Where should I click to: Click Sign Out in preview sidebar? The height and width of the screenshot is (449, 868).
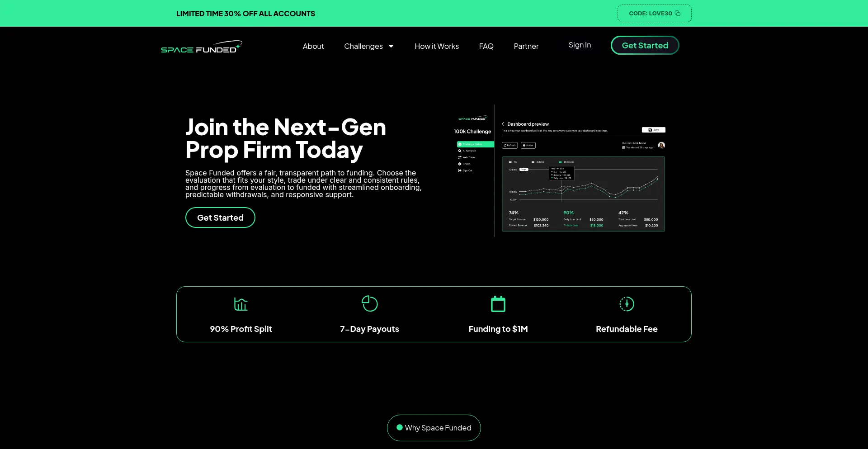(465, 170)
